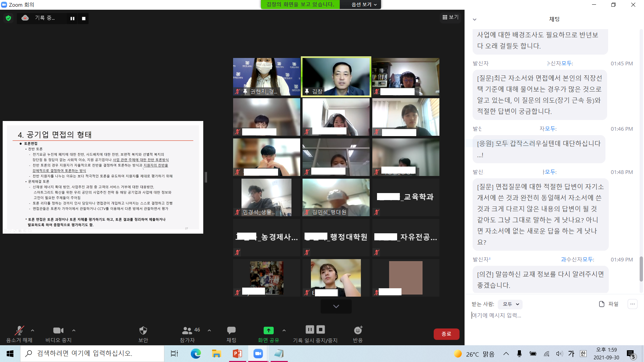
Task: Expand audio options arrow next to microphone
Action: 33,330
